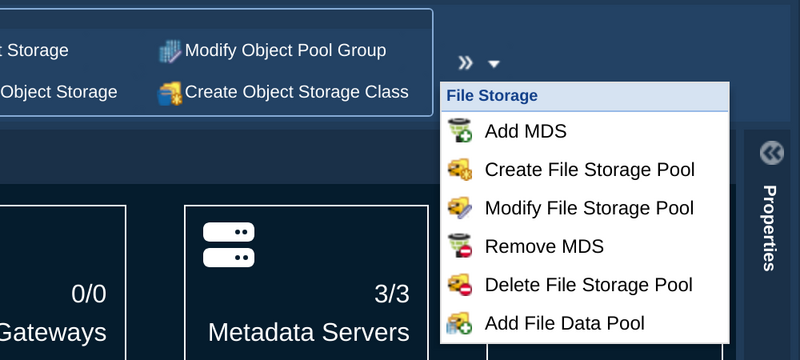Viewport: 800px width, 360px height.
Task: Choose Modify File Storage Pool menu entry
Action: tap(585, 208)
